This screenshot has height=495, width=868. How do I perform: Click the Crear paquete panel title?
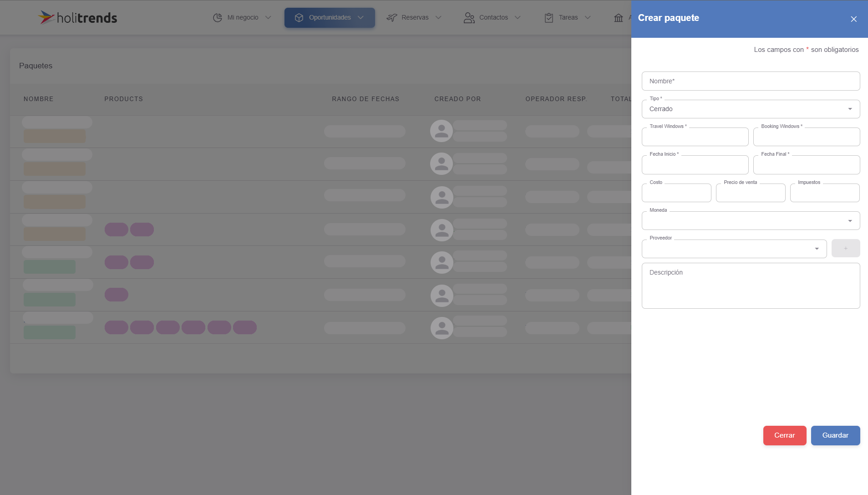[x=668, y=18]
